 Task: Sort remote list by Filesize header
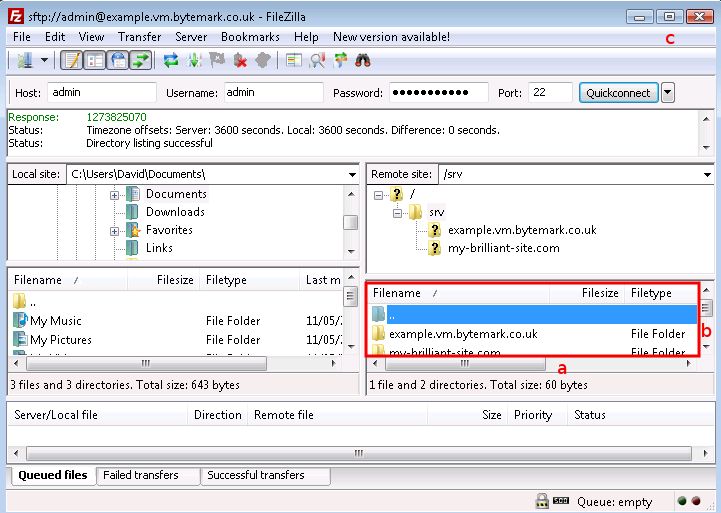tap(587, 293)
